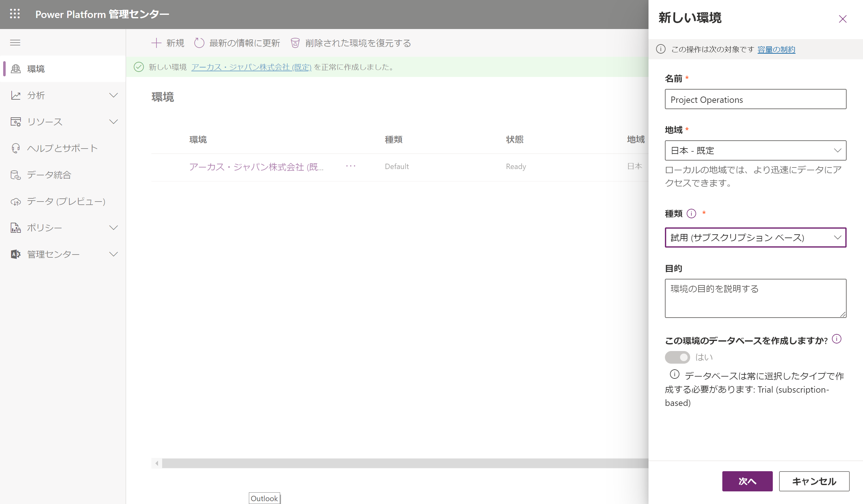This screenshot has height=504, width=863.
Task: Click the ヘルプとサポート headset icon
Action: (x=16, y=148)
